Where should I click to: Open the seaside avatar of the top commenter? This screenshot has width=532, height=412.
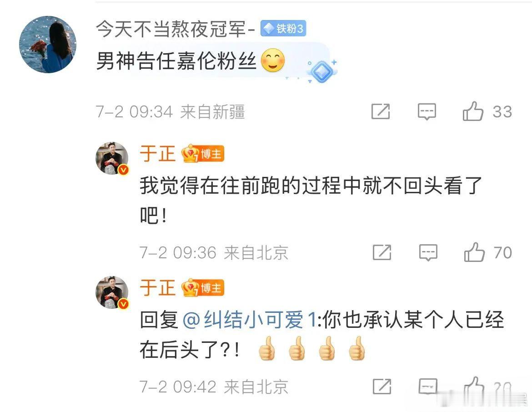pyautogui.click(x=47, y=45)
